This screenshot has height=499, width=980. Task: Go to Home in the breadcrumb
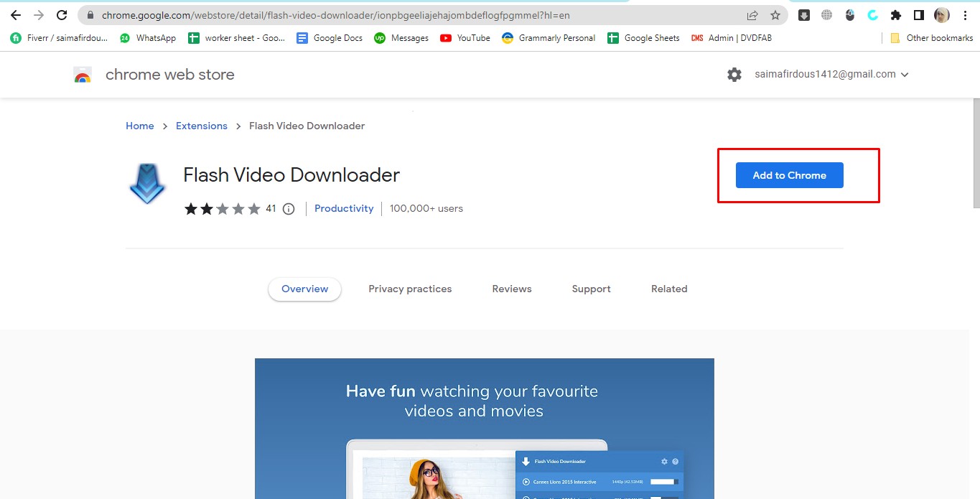(x=139, y=126)
